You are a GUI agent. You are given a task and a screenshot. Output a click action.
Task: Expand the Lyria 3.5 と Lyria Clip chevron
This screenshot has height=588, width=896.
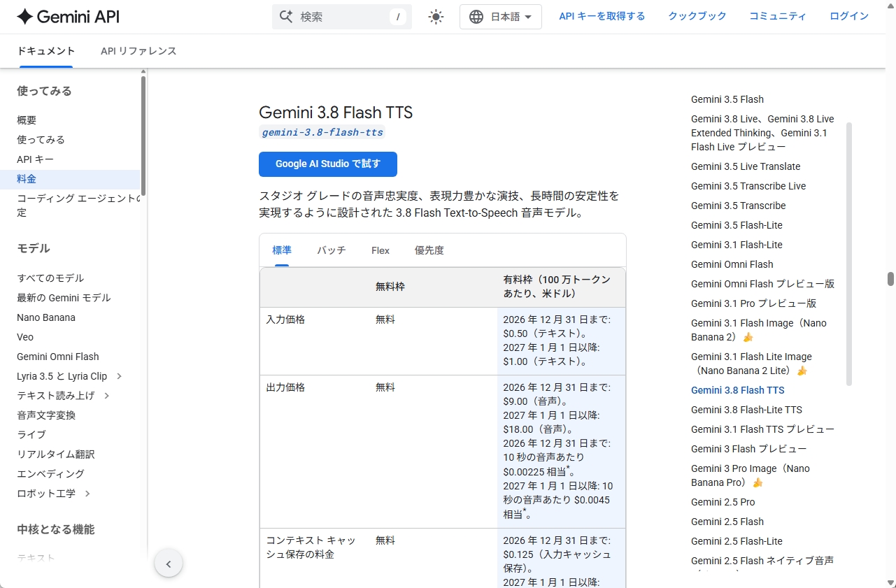pyautogui.click(x=119, y=376)
